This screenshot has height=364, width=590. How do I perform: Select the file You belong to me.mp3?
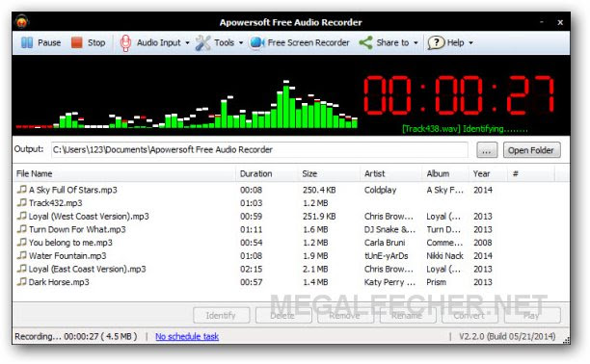click(x=70, y=243)
